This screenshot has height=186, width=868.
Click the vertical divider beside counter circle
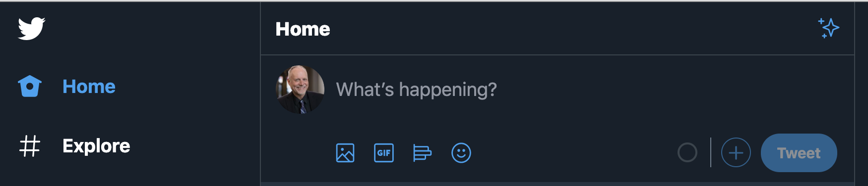pyautogui.click(x=711, y=152)
